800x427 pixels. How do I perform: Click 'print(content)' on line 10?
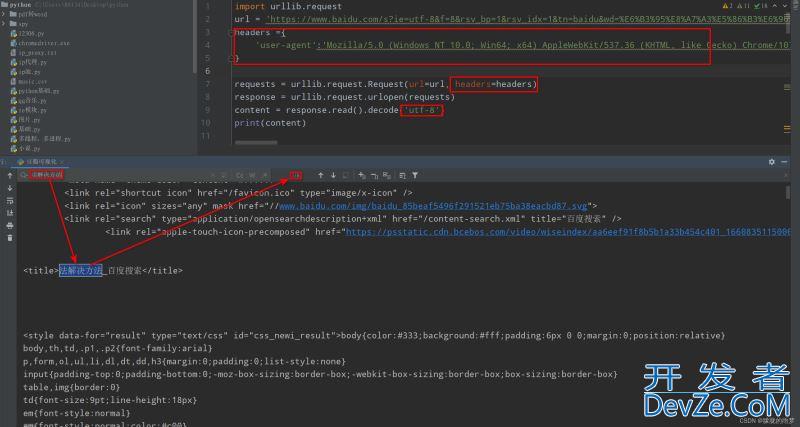point(270,123)
